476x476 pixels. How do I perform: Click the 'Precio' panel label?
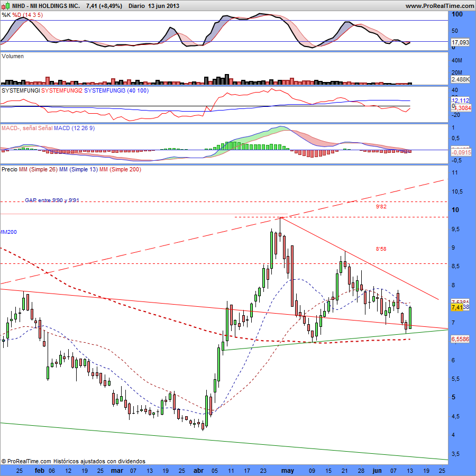click(10, 169)
